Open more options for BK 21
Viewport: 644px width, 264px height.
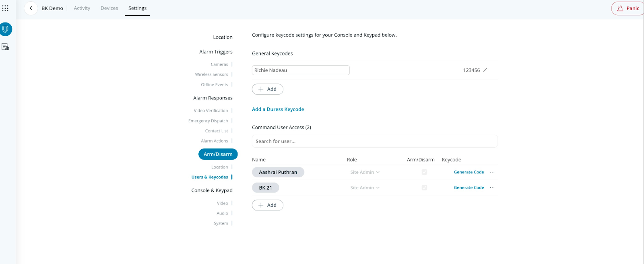pyautogui.click(x=492, y=188)
